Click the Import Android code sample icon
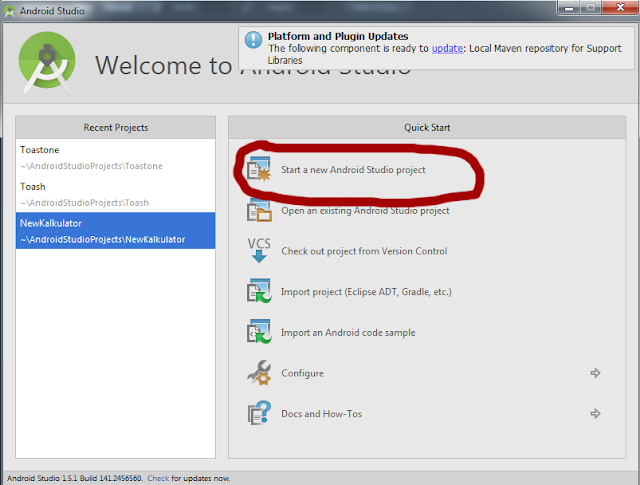Image resolution: width=640 pixels, height=485 pixels. [259, 331]
